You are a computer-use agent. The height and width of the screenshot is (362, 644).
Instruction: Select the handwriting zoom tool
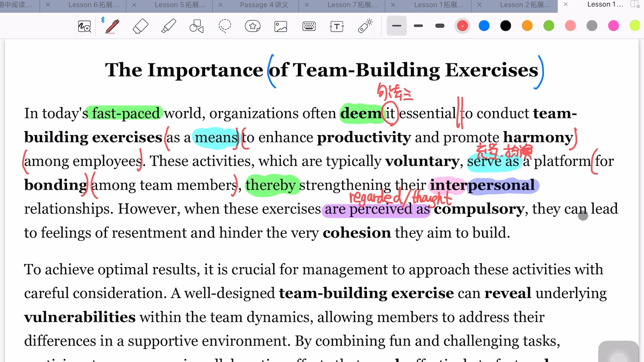[x=84, y=26]
